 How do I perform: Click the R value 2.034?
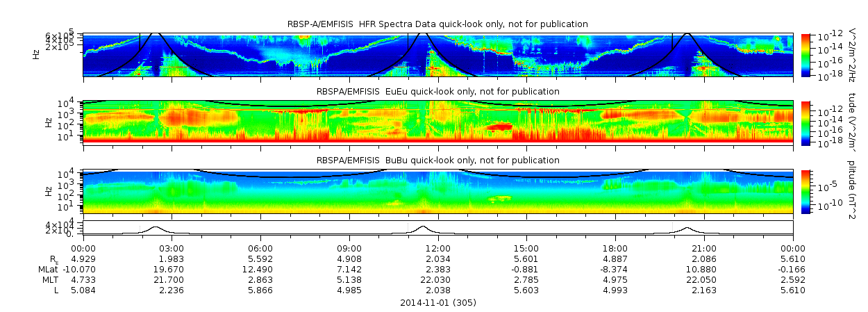438,260
